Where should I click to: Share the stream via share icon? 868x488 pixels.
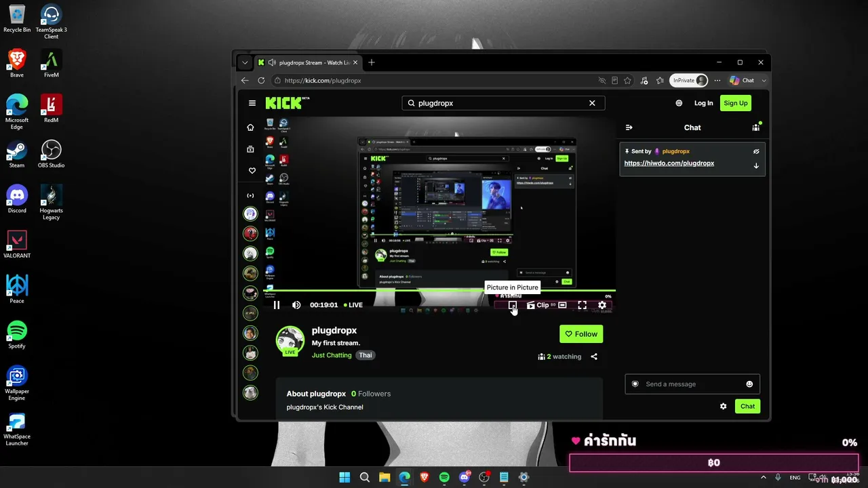coord(594,357)
